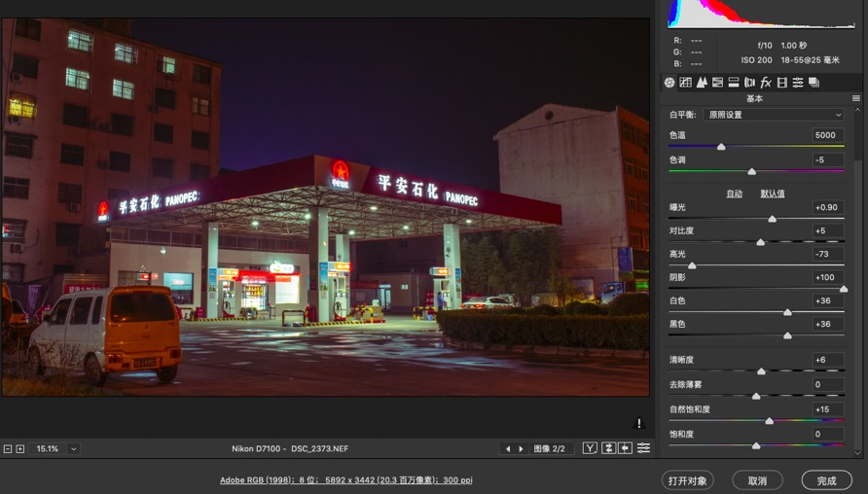Click the 饱和度 value field 0
This screenshot has width=868, height=494.
[x=828, y=435]
